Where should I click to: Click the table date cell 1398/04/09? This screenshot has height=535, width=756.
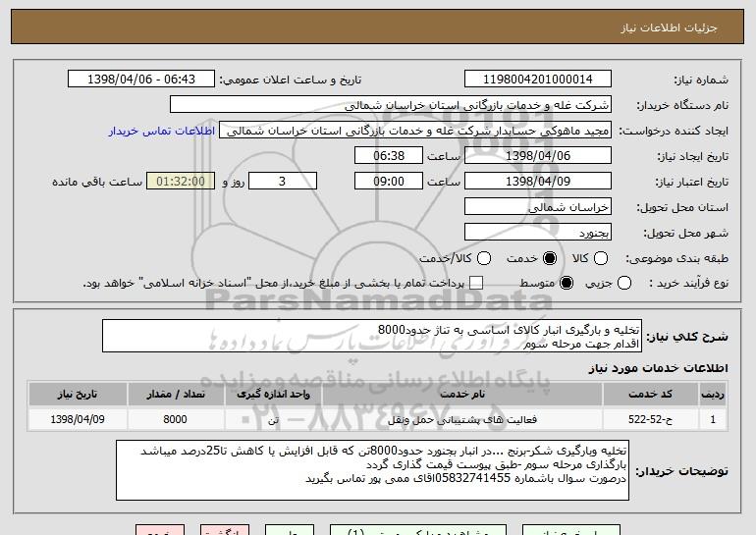[78, 419]
